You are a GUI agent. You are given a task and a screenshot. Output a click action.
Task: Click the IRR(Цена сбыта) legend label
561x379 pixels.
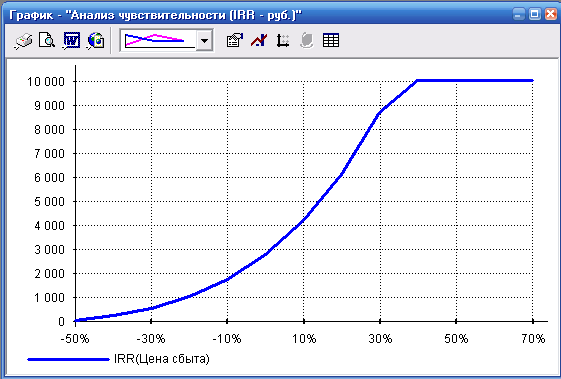[162, 359]
